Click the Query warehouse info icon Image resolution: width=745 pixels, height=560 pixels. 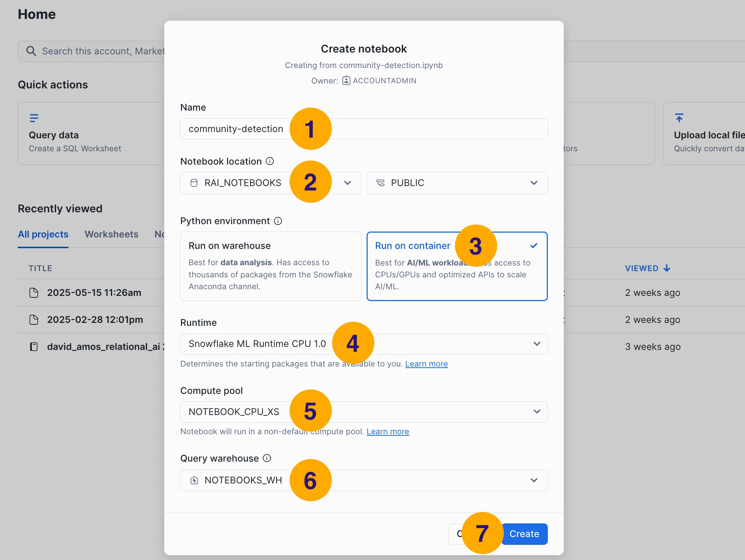pyautogui.click(x=267, y=458)
